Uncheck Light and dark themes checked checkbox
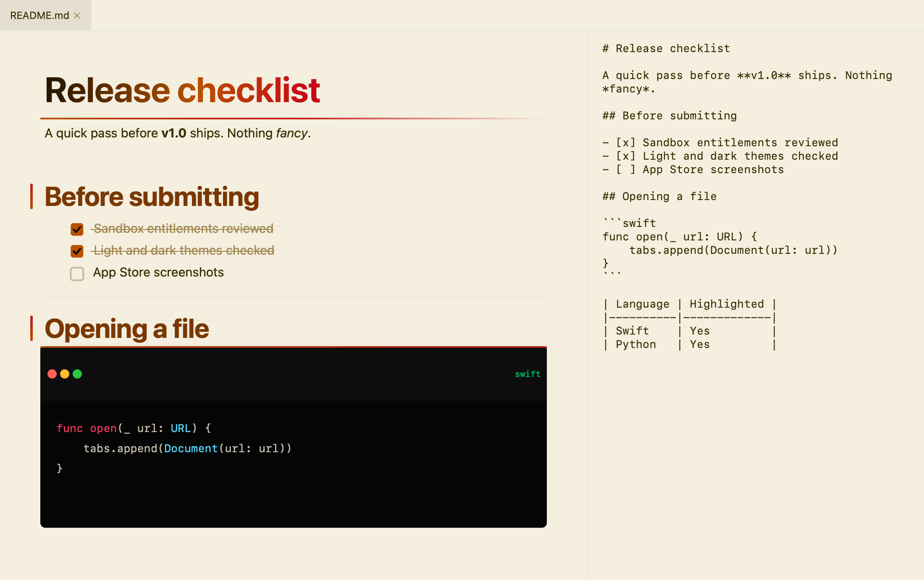This screenshot has width=924, height=580. point(77,251)
